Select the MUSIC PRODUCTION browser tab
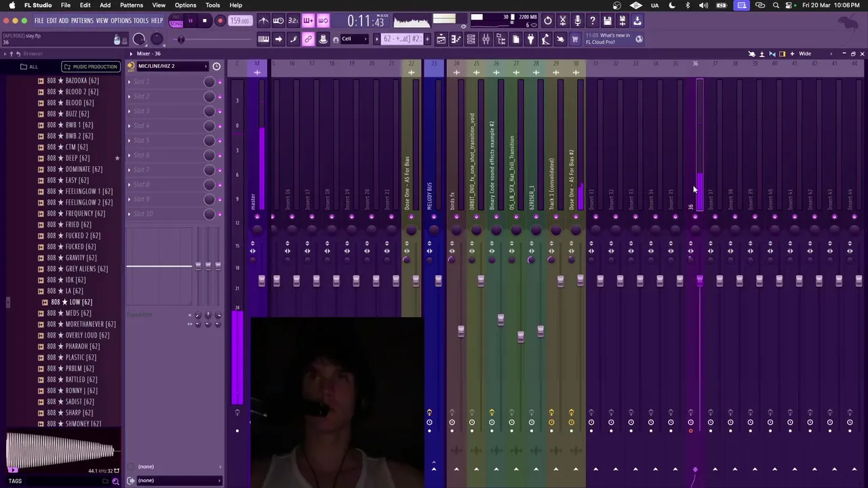 (91, 66)
